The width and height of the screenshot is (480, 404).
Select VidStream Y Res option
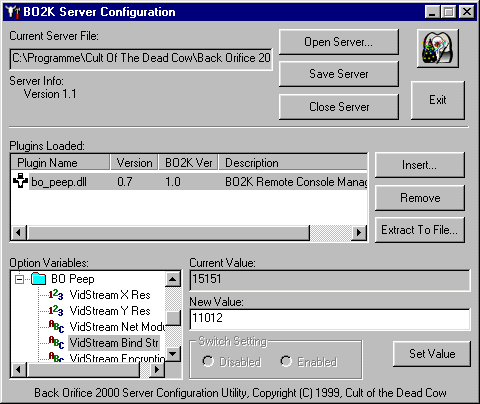point(110,311)
